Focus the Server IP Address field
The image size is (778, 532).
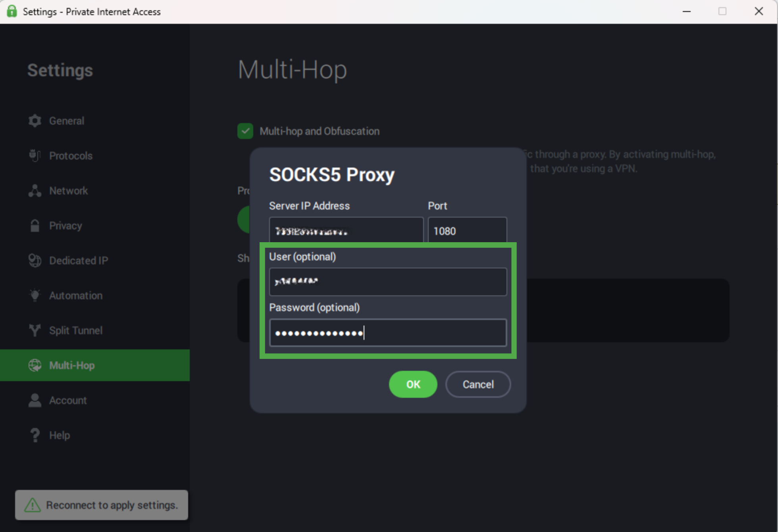point(346,230)
